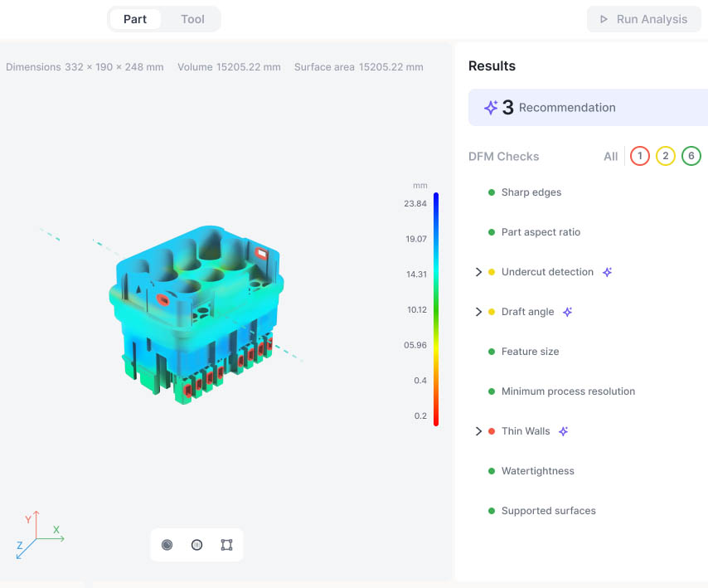Select the Minimum process resolution check
Screen dimensions: 708x588
pos(568,391)
